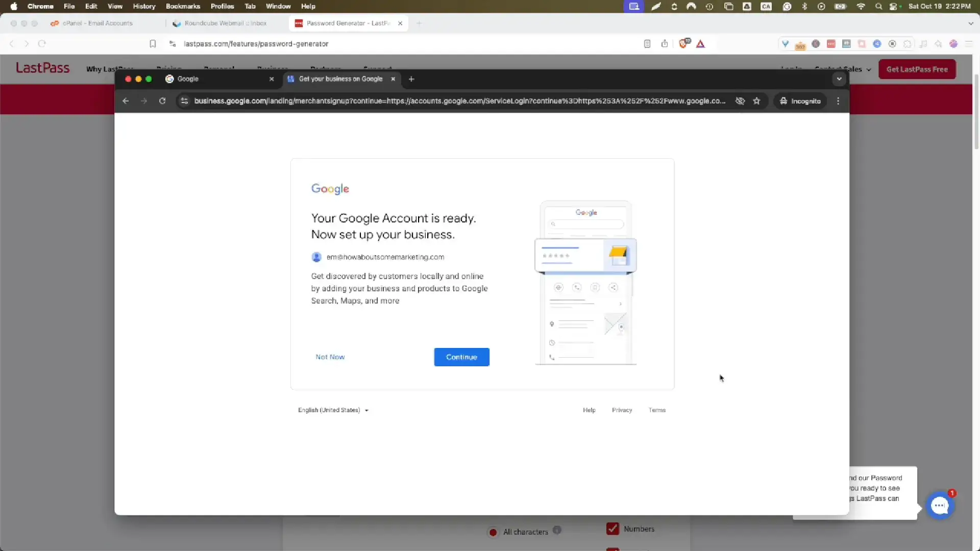The width and height of the screenshot is (980, 551).
Task: Select the All characters radio button
Action: point(493,532)
